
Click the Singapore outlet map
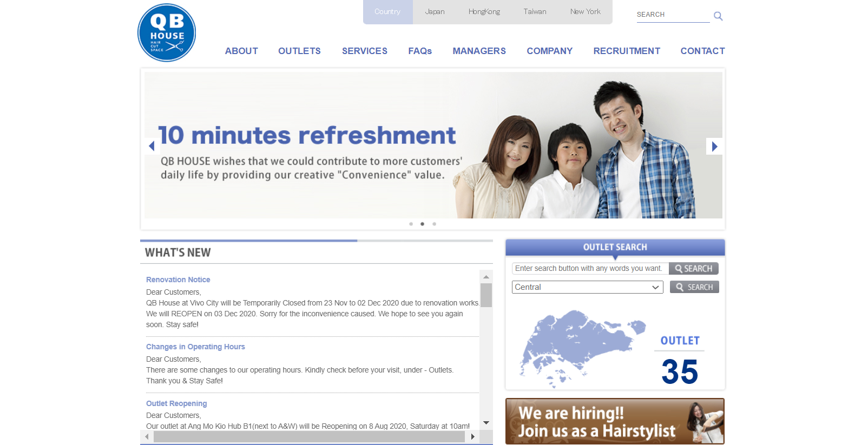pyautogui.click(x=582, y=348)
